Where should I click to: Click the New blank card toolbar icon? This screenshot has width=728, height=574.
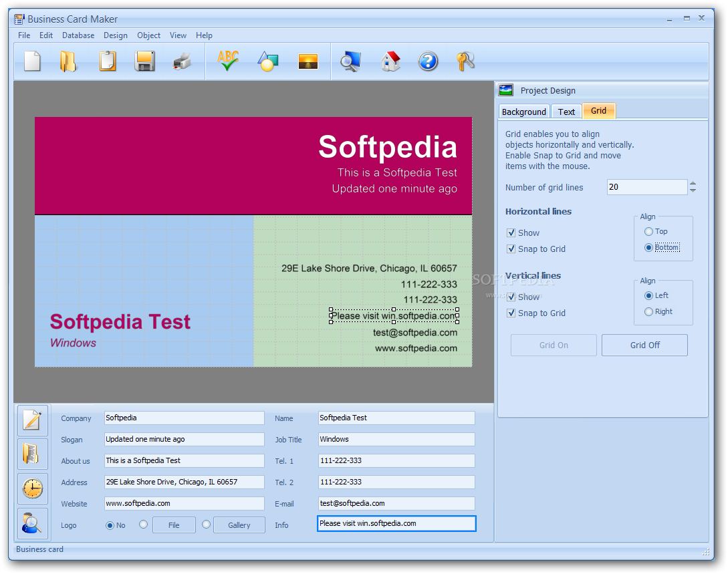32,61
